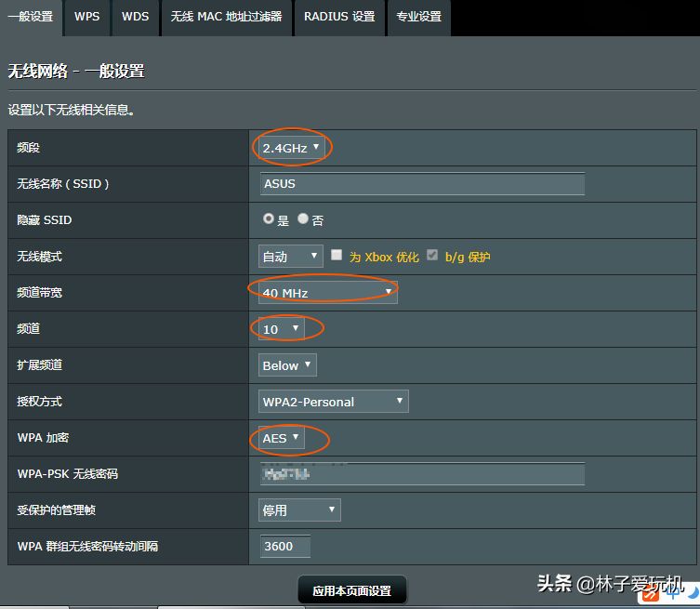Click the 应用本页面设置 button
Viewport: 700px width, 609px height.
click(x=352, y=590)
